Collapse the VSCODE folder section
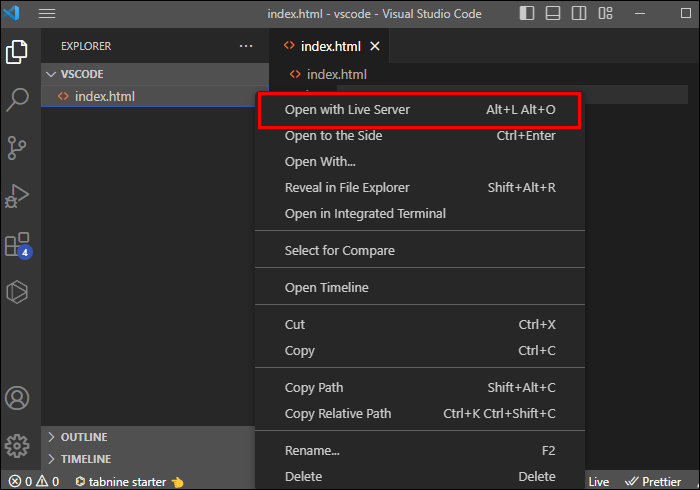This screenshot has height=490, width=700. coord(82,74)
